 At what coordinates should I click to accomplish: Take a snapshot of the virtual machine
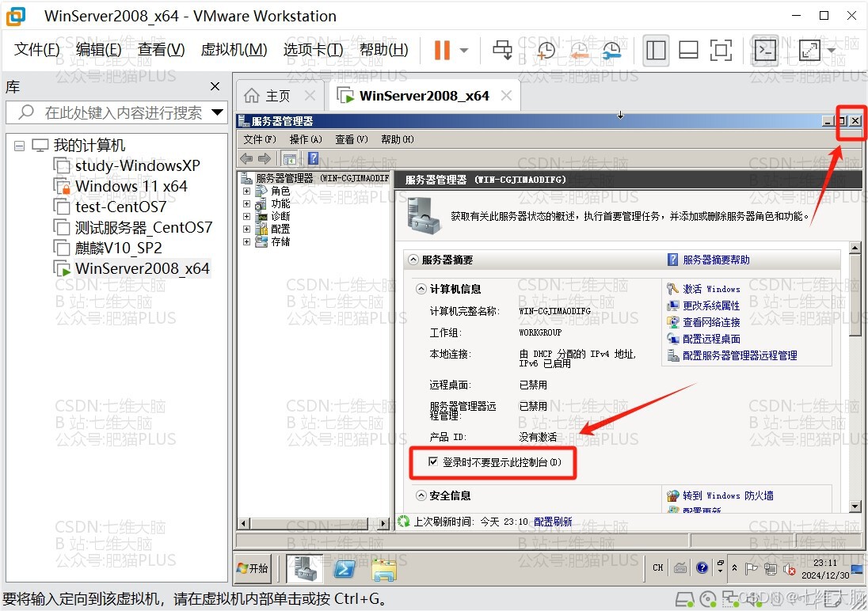coord(546,51)
